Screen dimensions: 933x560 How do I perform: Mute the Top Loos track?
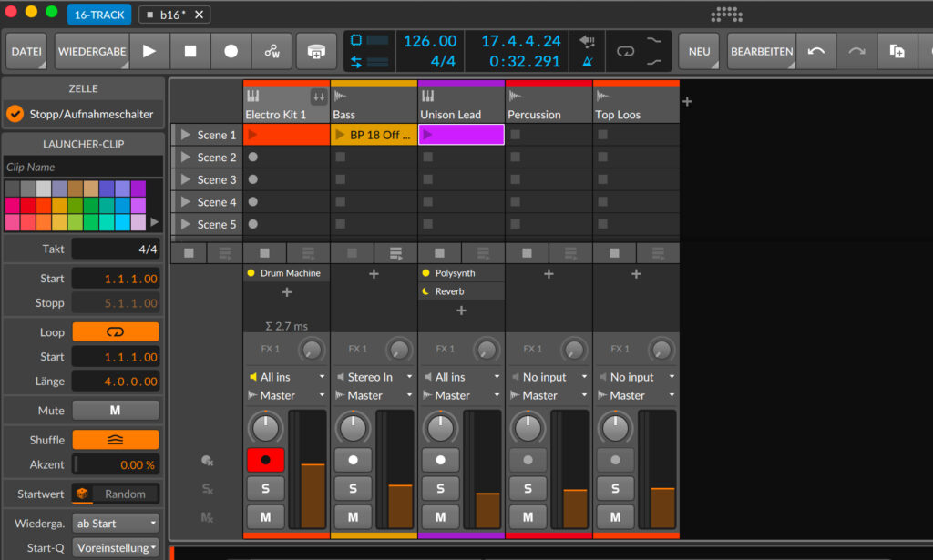[x=615, y=516]
